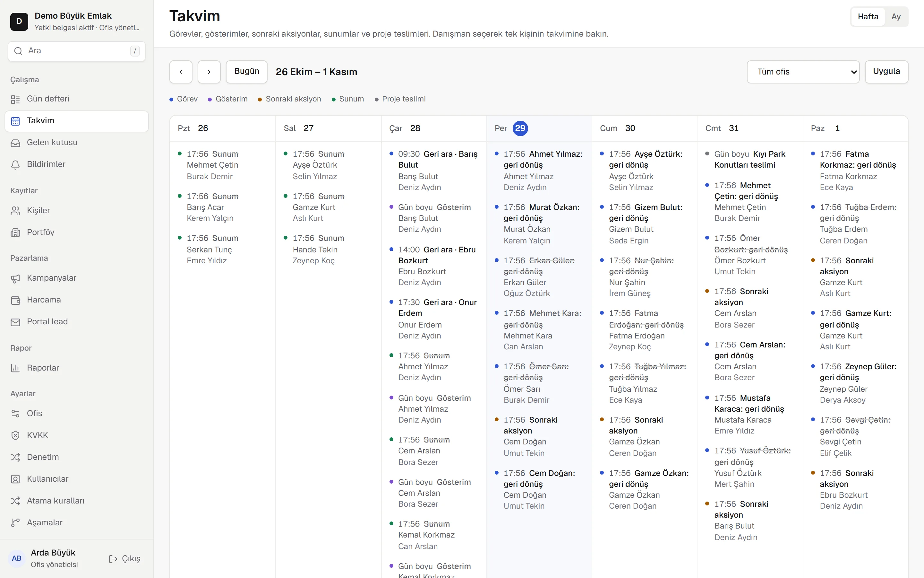Click the blue Görev legend dot
Viewport: 924px width, 578px height.
point(171,100)
